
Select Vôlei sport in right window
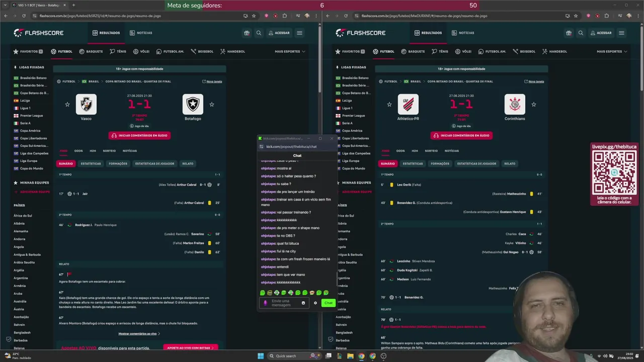tap(463, 51)
